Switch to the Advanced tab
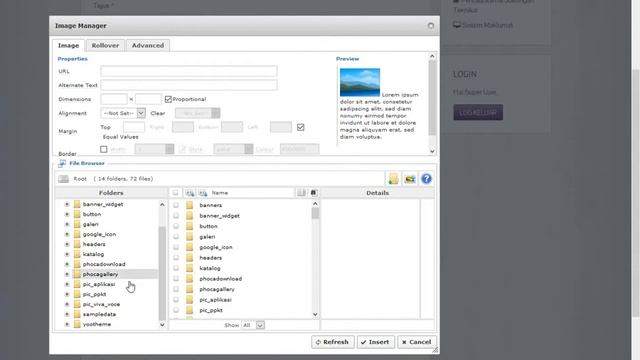 tap(148, 45)
